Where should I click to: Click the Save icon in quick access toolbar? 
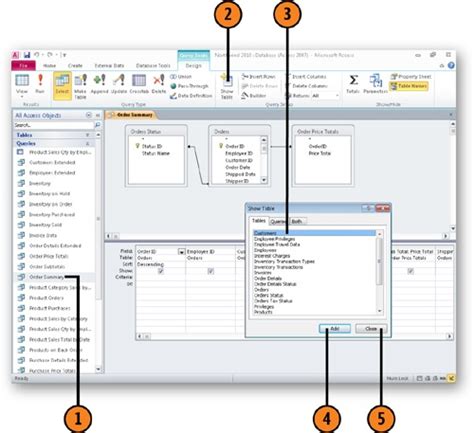click(x=27, y=55)
